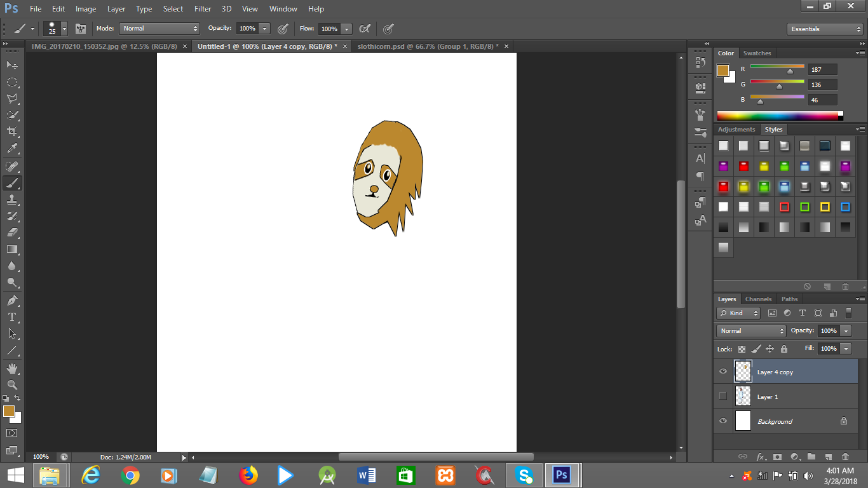Image resolution: width=868 pixels, height=488 pixels.
Task: Open the Filter menu
Action: [x=202, y=8]
